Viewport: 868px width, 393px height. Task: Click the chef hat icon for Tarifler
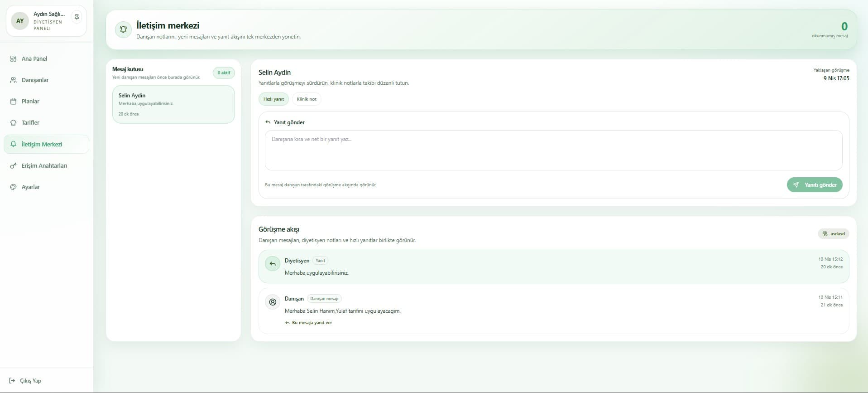pos(13,123)
